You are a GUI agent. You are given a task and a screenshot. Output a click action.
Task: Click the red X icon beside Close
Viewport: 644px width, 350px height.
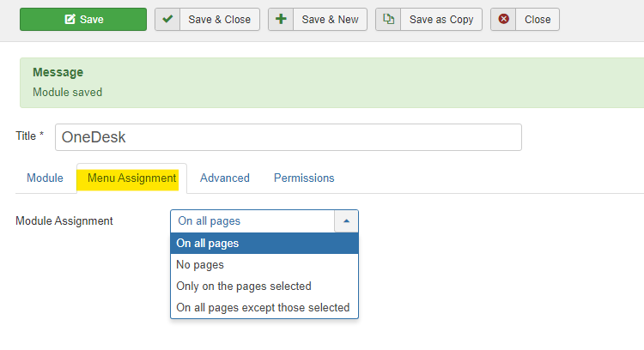(503, 19)
